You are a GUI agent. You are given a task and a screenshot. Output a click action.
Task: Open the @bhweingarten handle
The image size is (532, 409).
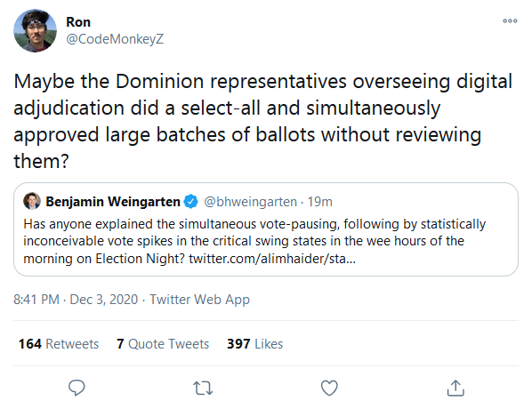coord(250,202)
